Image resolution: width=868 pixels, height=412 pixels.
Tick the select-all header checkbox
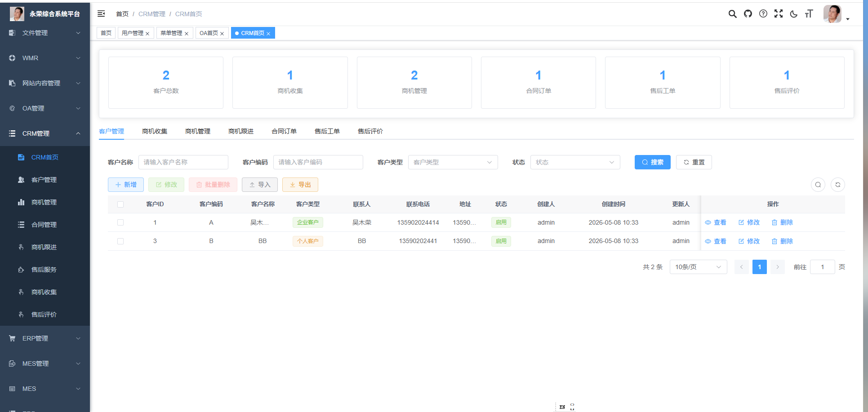pos(120,204)
